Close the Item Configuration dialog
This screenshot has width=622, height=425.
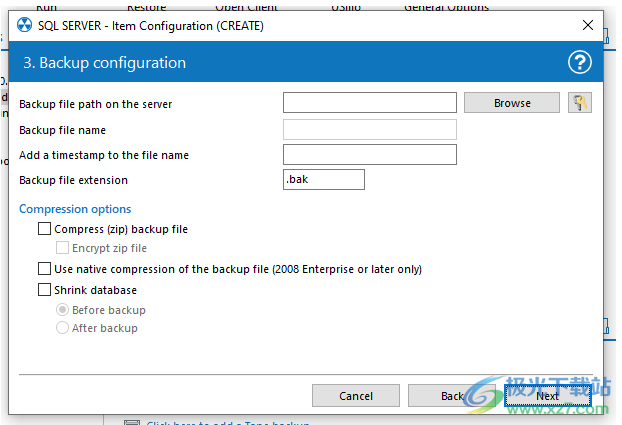pos(587,25)
